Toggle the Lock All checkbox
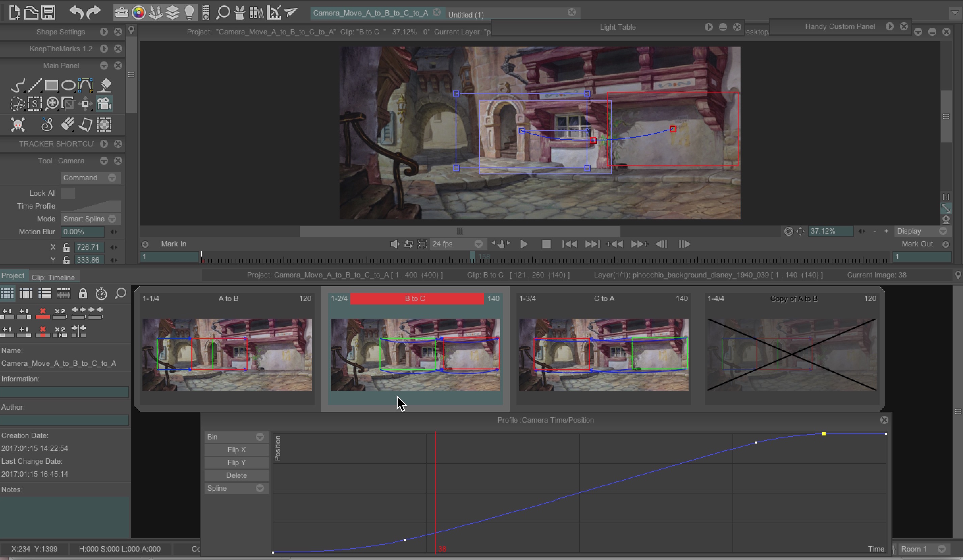963x560 pixels. [68, 193]
